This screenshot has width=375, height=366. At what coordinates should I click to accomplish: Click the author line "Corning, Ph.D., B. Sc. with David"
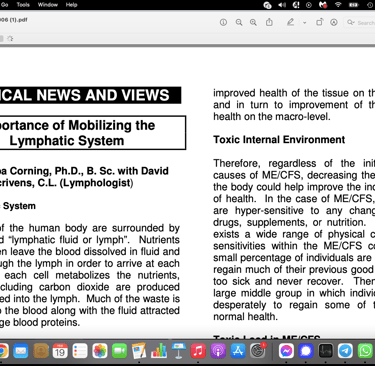(89, 171)
